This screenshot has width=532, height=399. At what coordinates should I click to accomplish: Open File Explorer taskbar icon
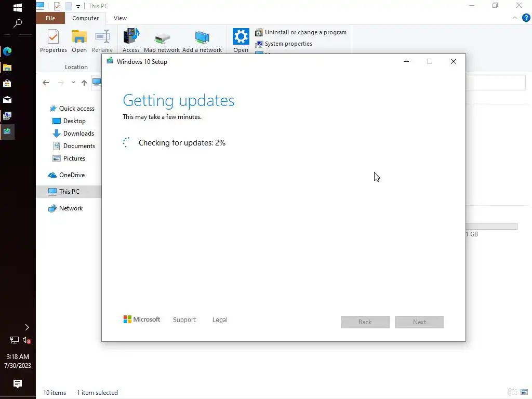(x=7, y=68)
